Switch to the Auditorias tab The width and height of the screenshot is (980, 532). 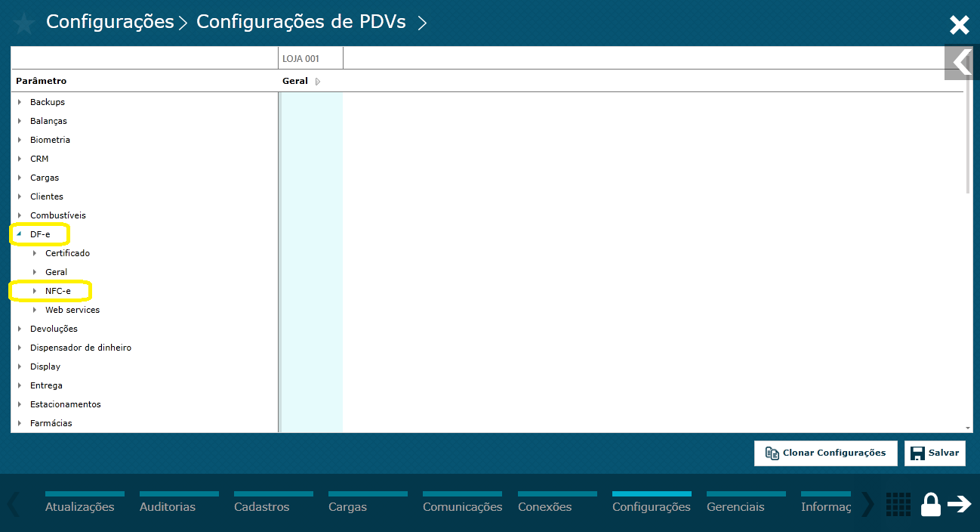click(167, 506)
